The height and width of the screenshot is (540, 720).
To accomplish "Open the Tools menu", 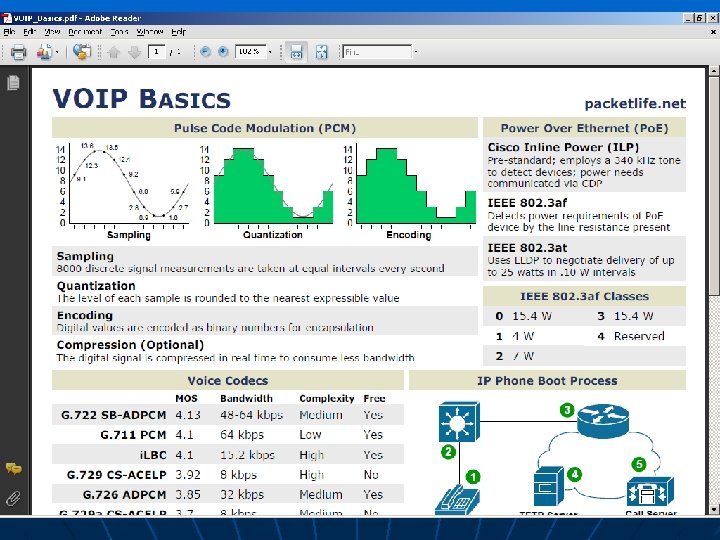I will point(119,32).
